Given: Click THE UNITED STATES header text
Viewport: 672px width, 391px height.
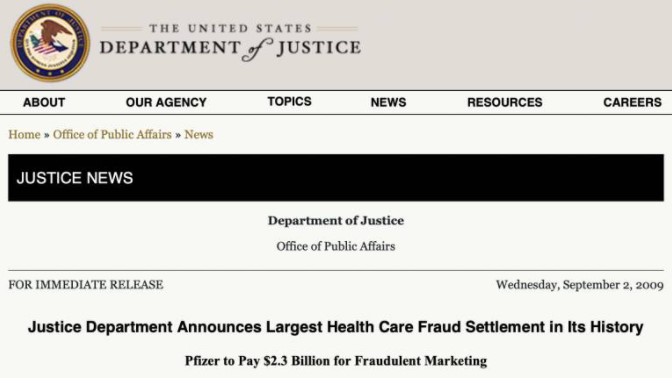Looking at the screenshot, I should coord(230,28).
